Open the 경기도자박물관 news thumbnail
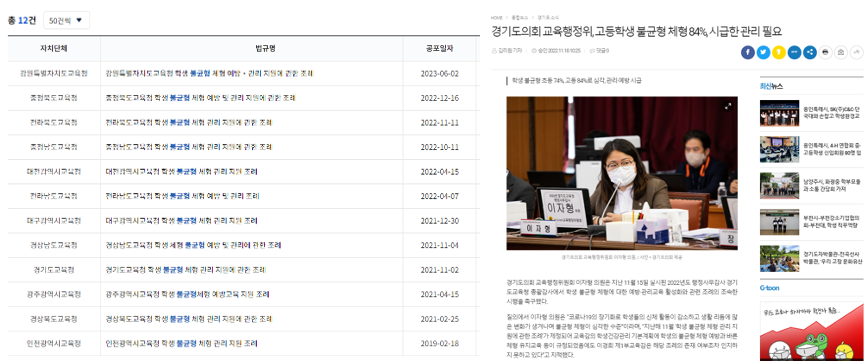Viewport: 868px width, 361px height. [779, 258]
